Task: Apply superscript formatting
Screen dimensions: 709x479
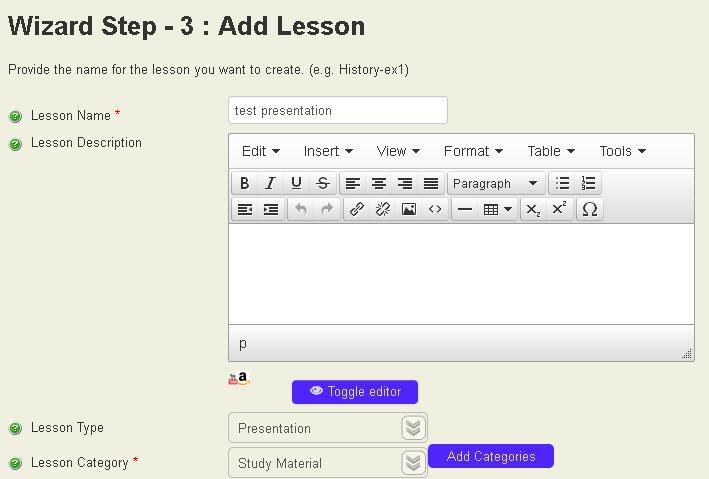Action: point(559,209)
